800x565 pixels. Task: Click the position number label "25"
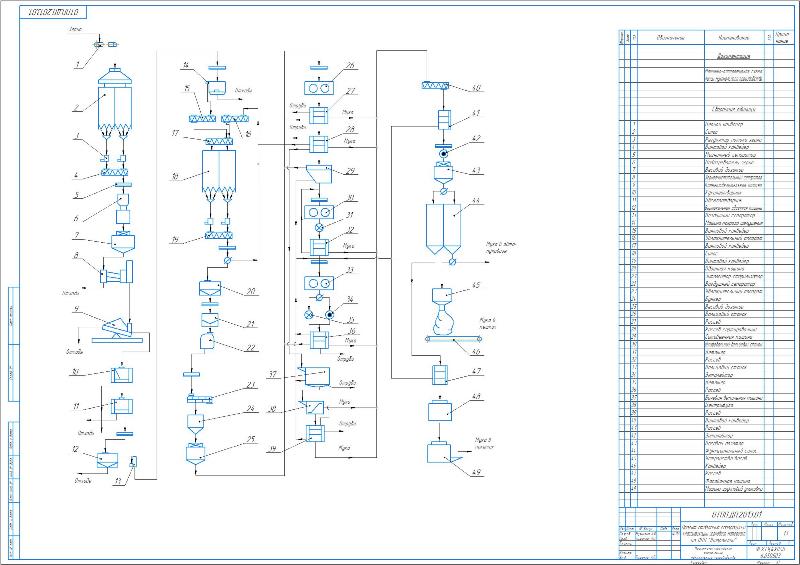pos(251,439)
